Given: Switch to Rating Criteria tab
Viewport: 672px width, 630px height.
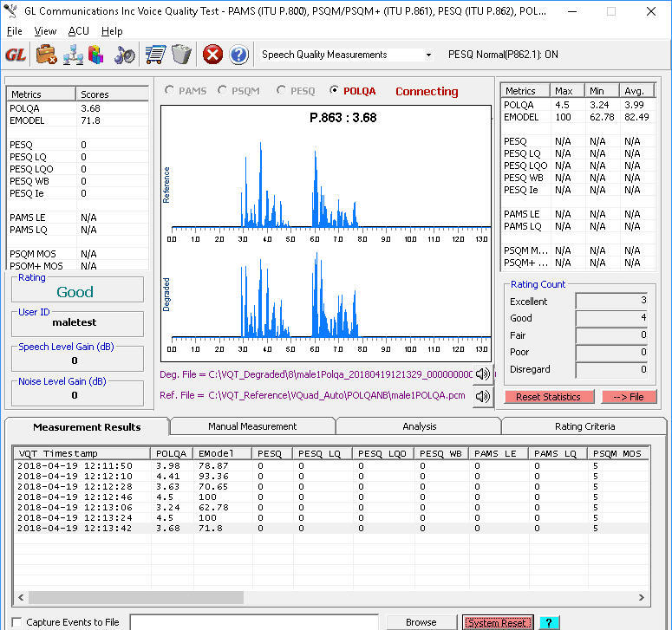Looking at the screenshot, I should pyautogui.click(x=584, y=426).
